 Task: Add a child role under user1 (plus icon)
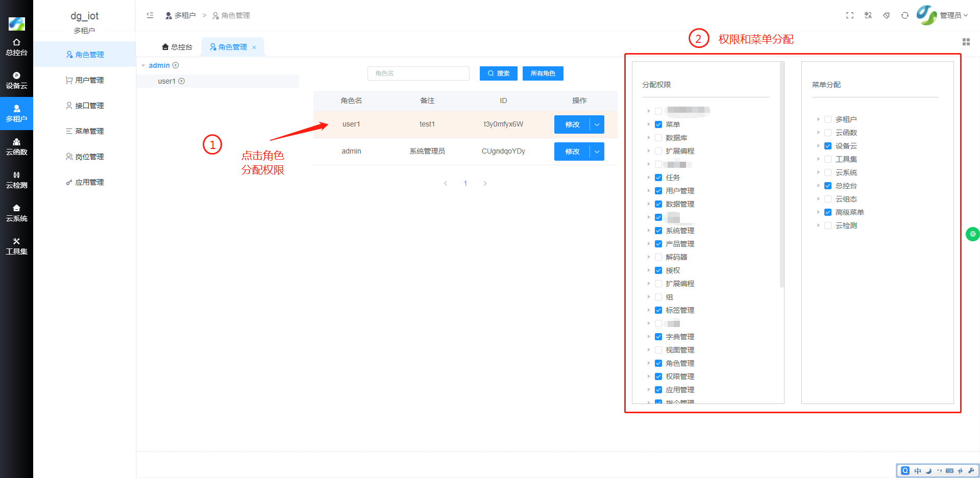(181, 81)
